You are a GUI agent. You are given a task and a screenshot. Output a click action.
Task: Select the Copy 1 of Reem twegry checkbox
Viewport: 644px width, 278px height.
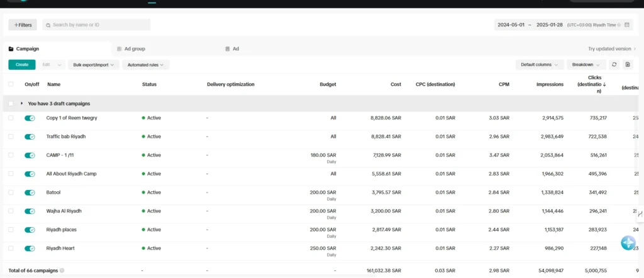(x=11, y=118)
